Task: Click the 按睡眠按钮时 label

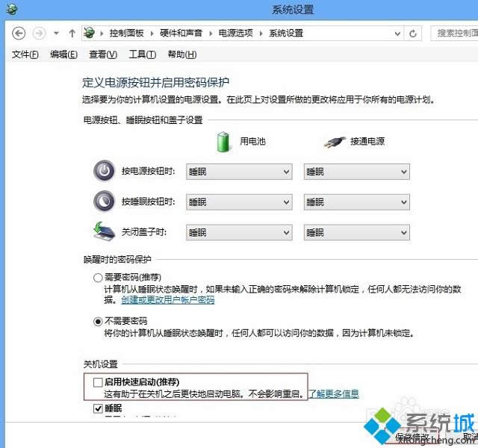Action: tap(149, 202)
